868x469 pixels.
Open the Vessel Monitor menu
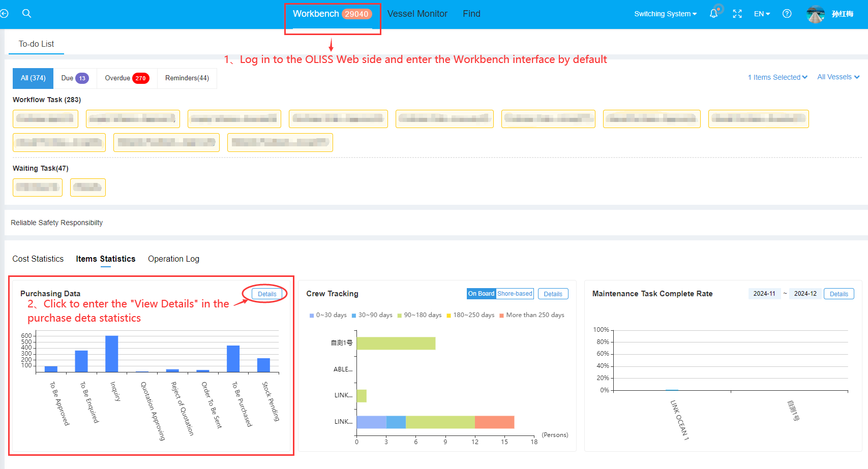[417, 14]
